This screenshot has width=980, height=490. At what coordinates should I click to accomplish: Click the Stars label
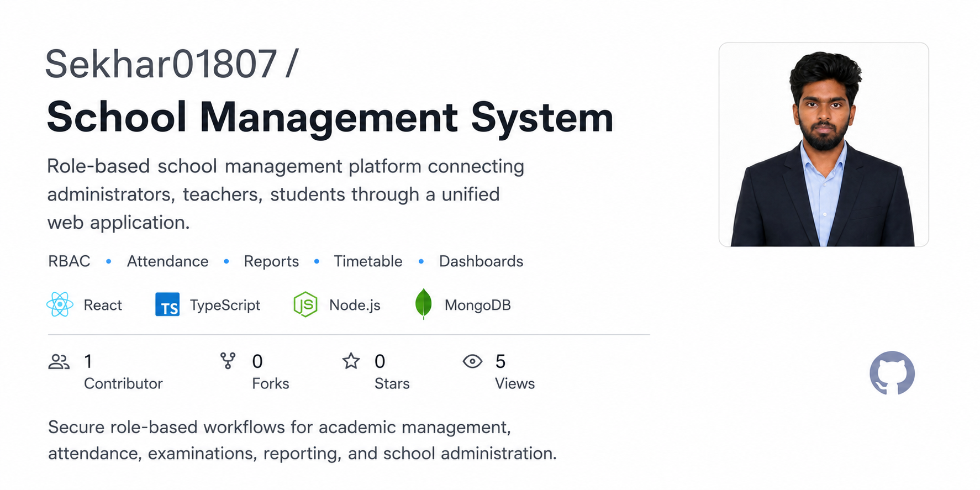pyautogui.click(x=392, y=383)
